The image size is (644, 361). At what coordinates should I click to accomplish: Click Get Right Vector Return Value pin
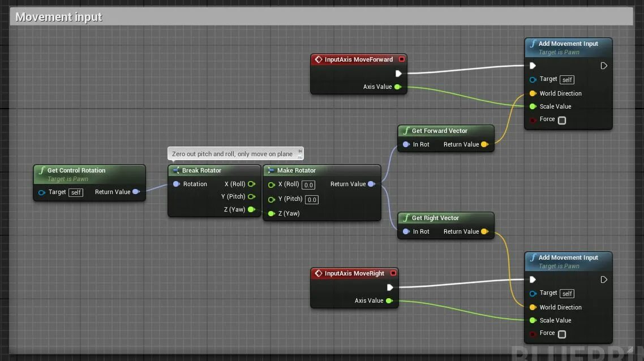click(x=484, y=231)
